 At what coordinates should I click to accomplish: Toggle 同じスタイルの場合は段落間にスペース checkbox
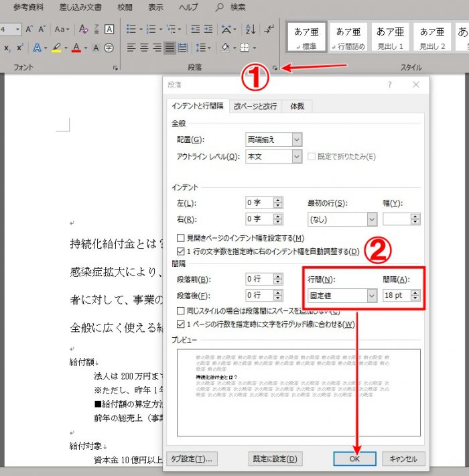point(180,310)
